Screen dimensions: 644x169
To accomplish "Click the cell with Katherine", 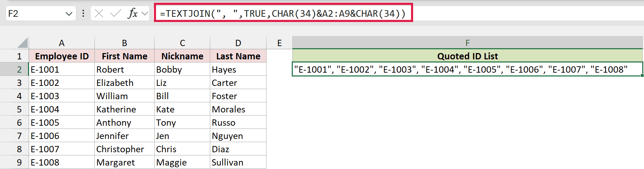I will pyautogui.click(x=125, y=109).
